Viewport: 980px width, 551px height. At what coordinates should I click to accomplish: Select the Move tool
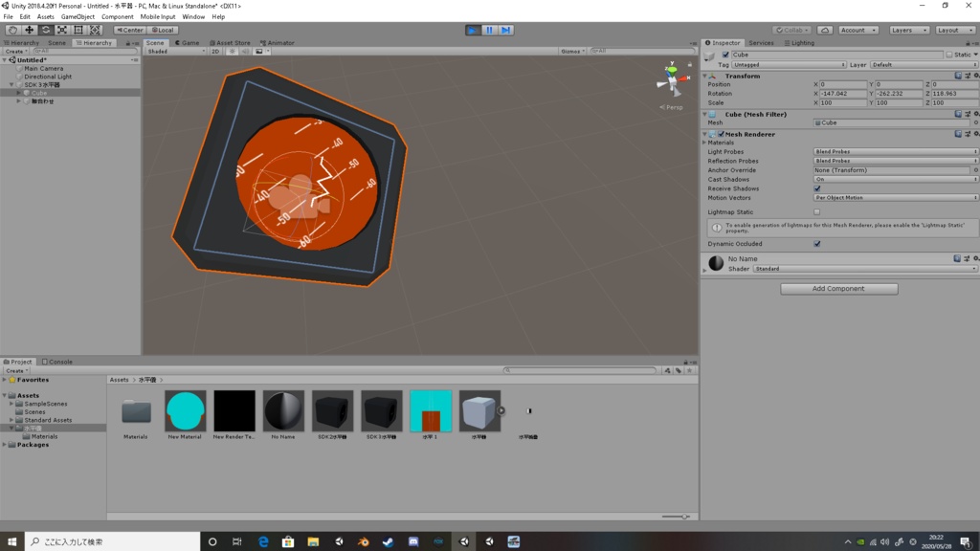tap(29, 30)
